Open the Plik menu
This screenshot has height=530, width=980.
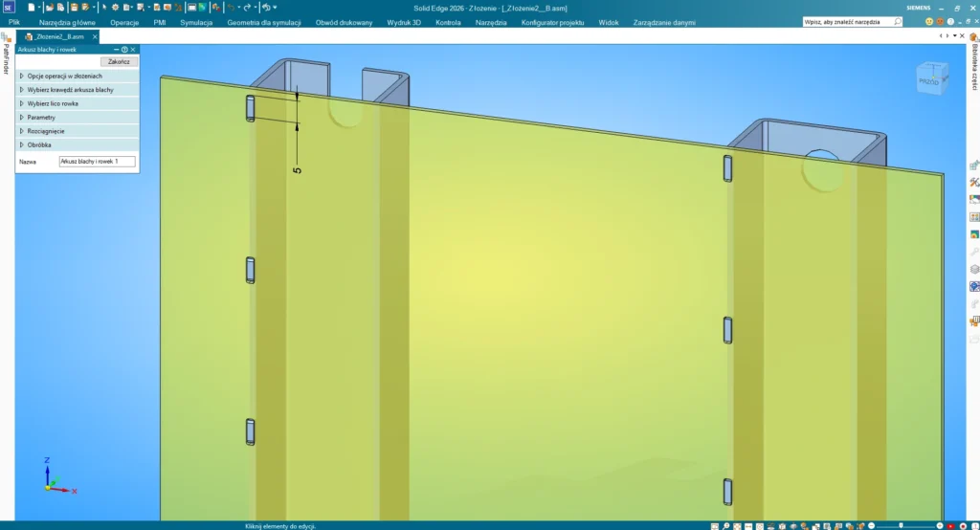(x=14, y=21)
